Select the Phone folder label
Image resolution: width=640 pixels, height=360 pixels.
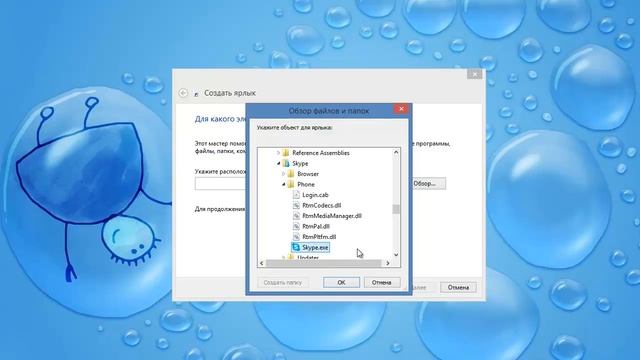click(306, 184)
